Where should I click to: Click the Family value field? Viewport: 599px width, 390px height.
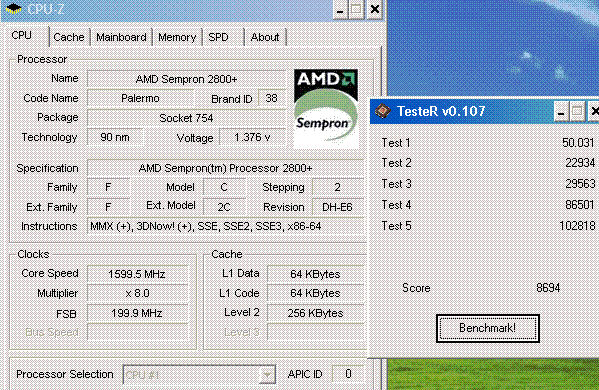(x=108, y=187)
